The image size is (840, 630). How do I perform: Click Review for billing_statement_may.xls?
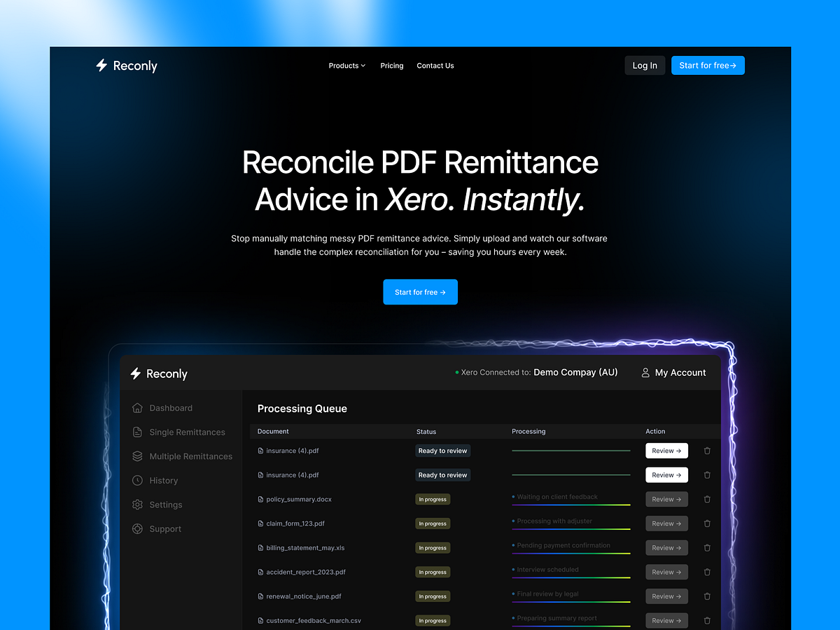(x=666, y=548)
